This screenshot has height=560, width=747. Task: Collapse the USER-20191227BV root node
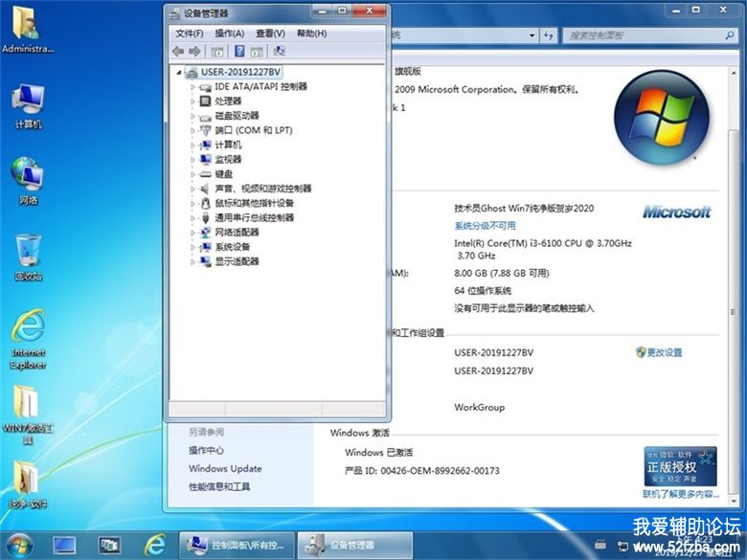click(179, 73)
